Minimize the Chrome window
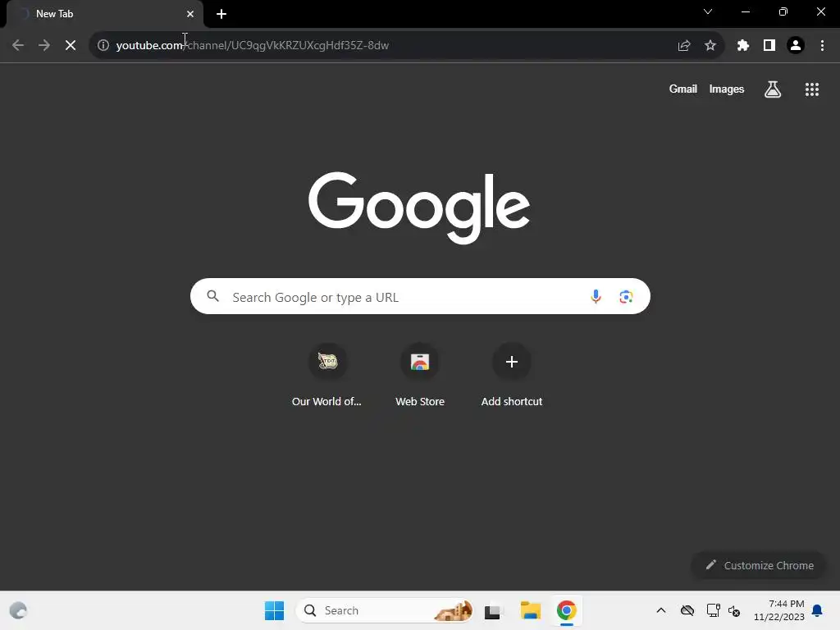The height and width of the screenshot is (630, 840). click(745, 11)
